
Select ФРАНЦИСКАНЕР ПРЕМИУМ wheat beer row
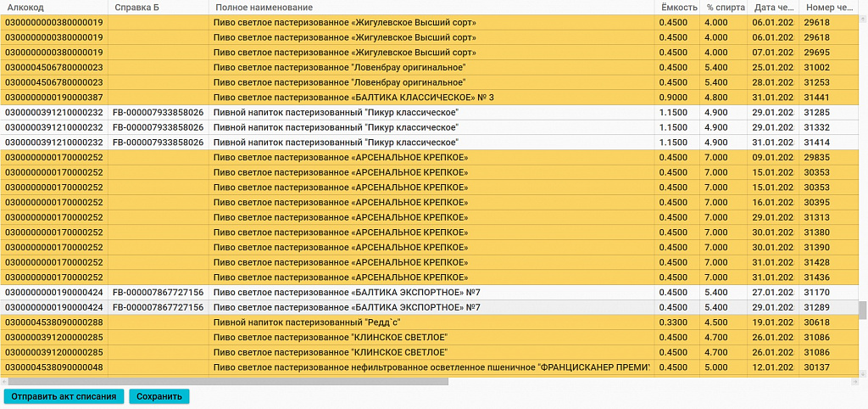pyautogui.click(x=430, y=367)
